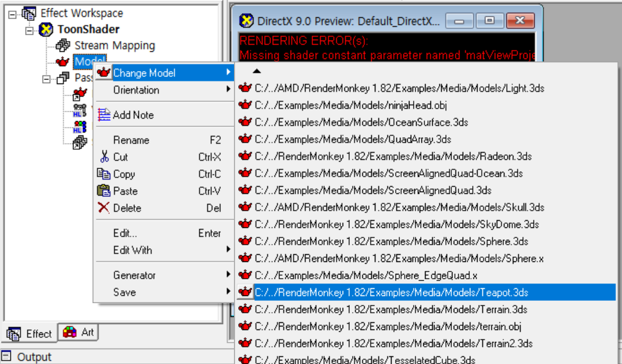Image resolution: width=622 pixels, height=364 pixels.
Task: Switch to the Effect tab
Action: [x=30, y=334]
